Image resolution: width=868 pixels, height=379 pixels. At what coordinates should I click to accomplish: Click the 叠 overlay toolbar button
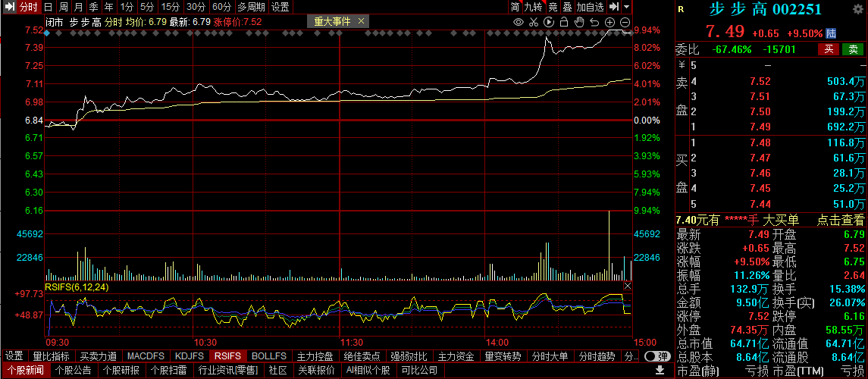coord(567,7)
